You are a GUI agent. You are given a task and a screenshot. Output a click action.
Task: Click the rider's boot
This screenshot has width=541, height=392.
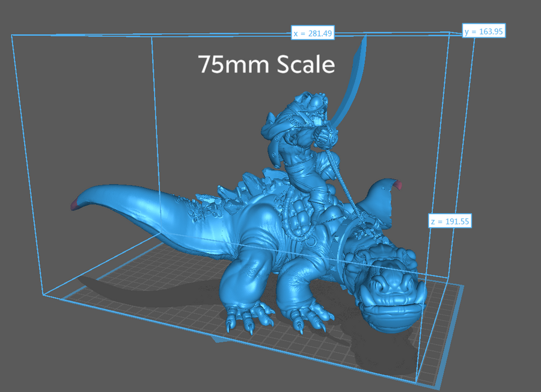329,213
